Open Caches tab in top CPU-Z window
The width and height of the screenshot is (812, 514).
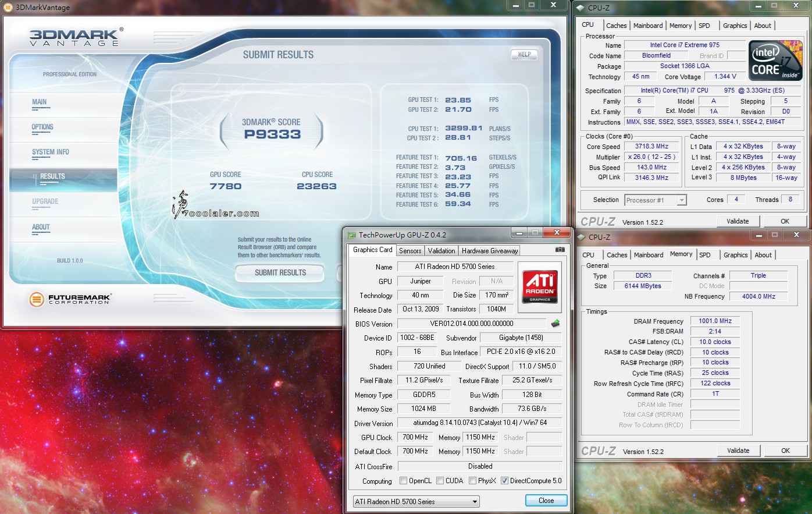[x=617, y=26]
